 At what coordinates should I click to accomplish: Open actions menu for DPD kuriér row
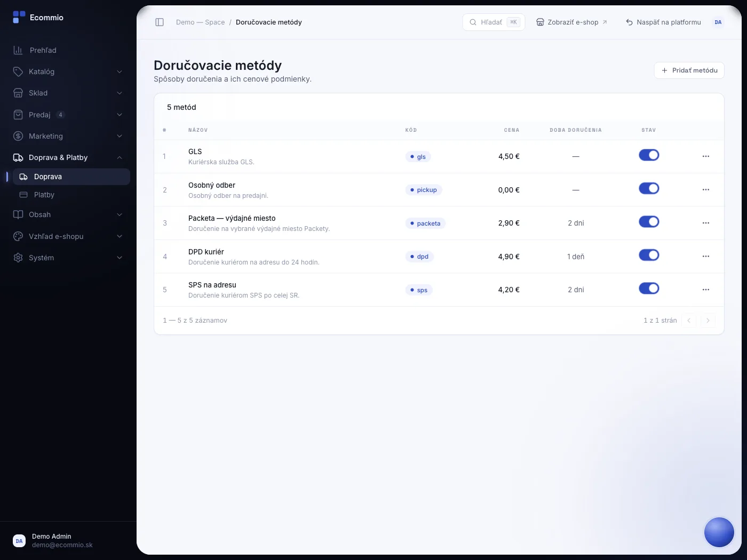click(706, 257)
